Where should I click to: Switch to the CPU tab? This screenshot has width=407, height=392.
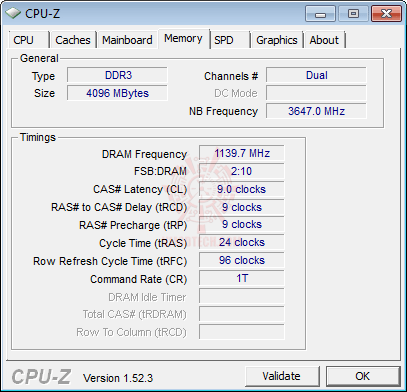[x=28, y=40]
